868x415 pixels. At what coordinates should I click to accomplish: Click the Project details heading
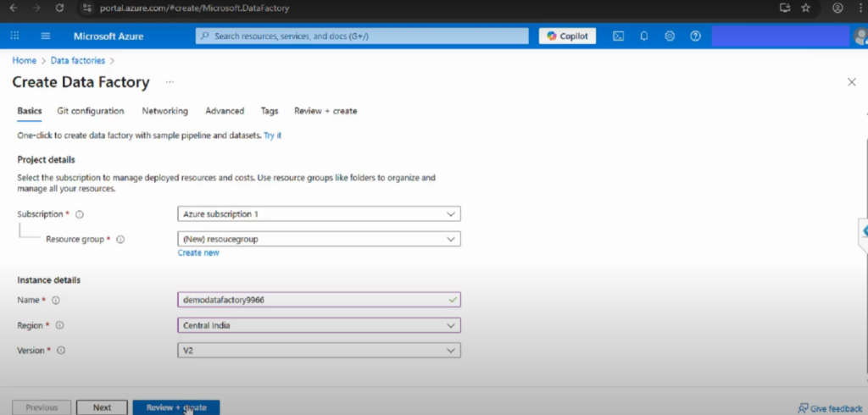[x=46, y=159]
